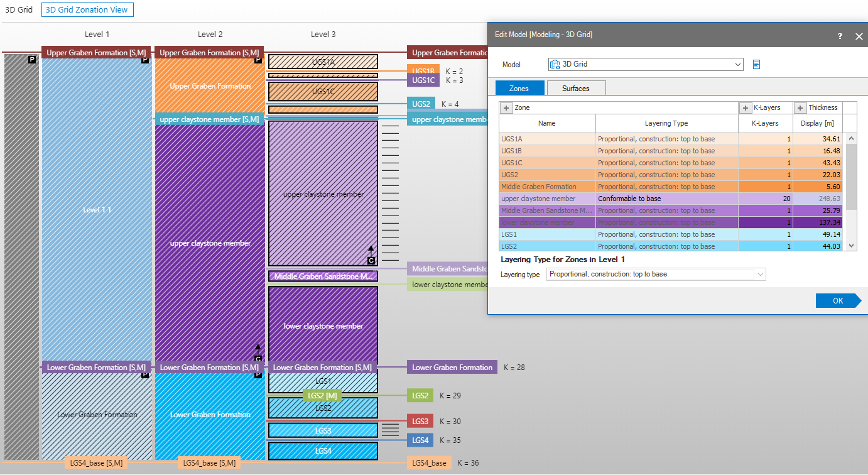
Task: Click the plus icon next to Thickness header
Action: point(800,108)
